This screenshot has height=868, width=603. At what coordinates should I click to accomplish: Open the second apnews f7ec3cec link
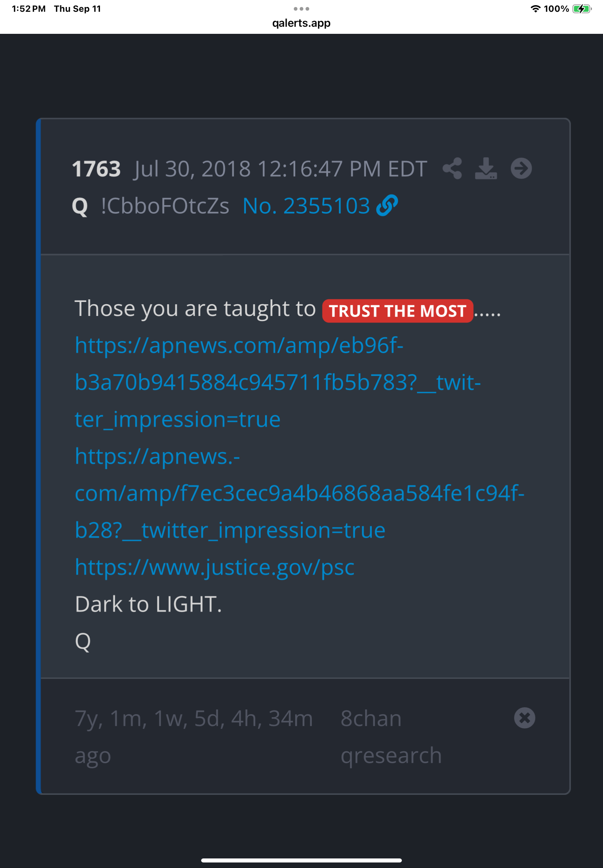coord(300,493)
